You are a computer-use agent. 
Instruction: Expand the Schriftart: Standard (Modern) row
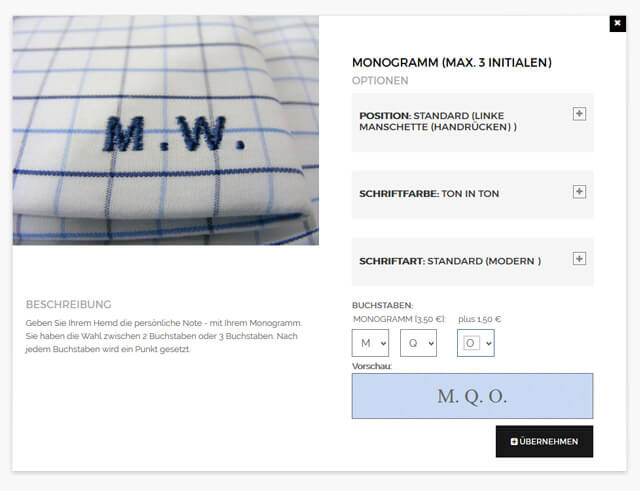tap(473, 262)
